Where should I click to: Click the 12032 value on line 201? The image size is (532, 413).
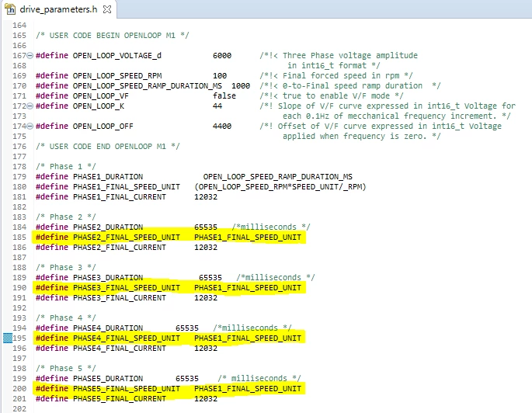pos(206,399)
